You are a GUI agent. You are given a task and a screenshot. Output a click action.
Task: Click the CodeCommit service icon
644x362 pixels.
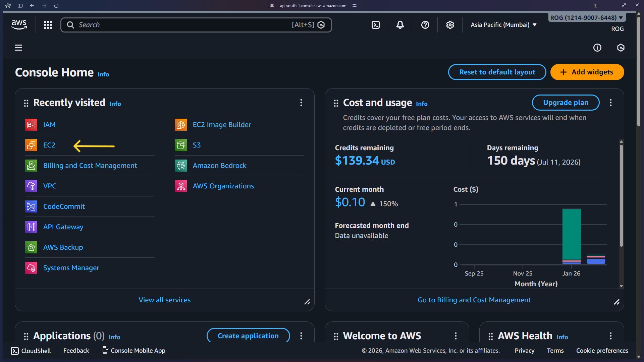pos(31,206)
